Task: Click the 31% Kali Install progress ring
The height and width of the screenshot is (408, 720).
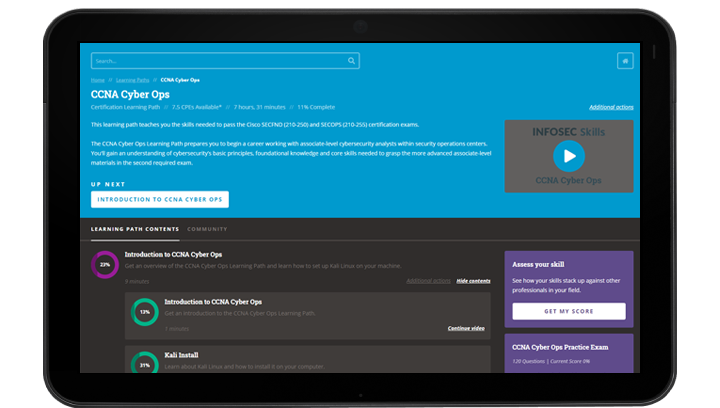Action: point(144,365)
